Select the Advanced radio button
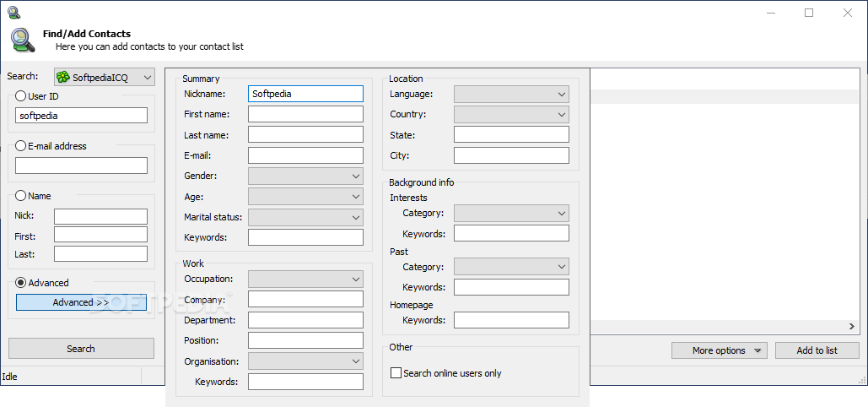Viewport: 868px width, 407px height. [x=20, y=283]
